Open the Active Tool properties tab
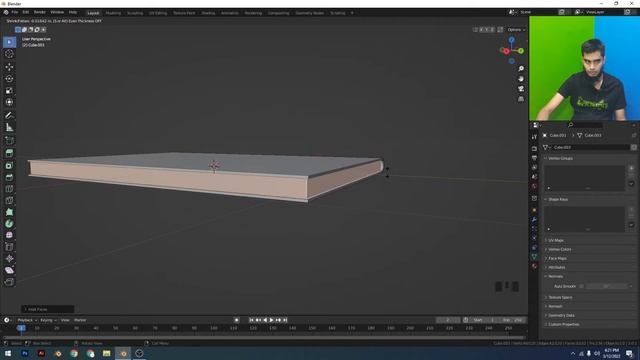 coord(534,137)
